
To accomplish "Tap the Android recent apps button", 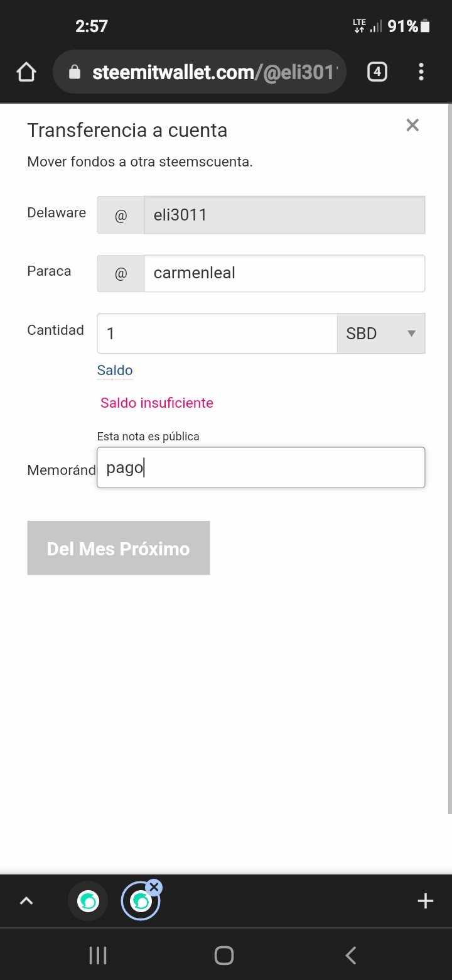I will [98, 955].
